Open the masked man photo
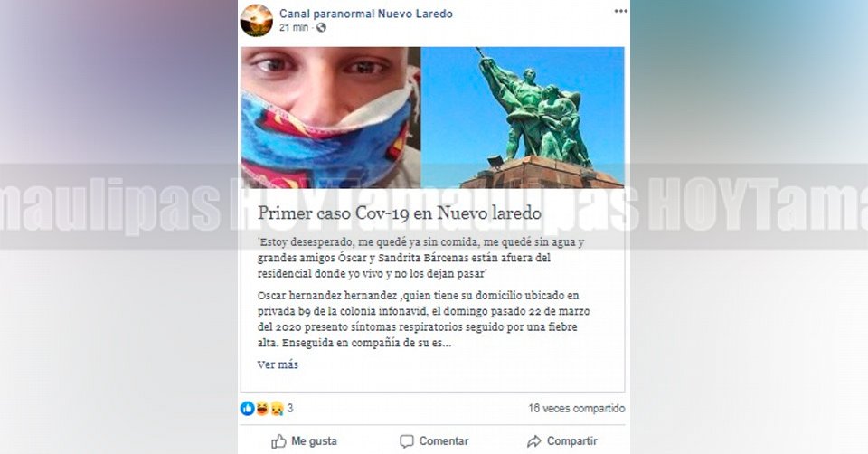 (x=331, y=118)
